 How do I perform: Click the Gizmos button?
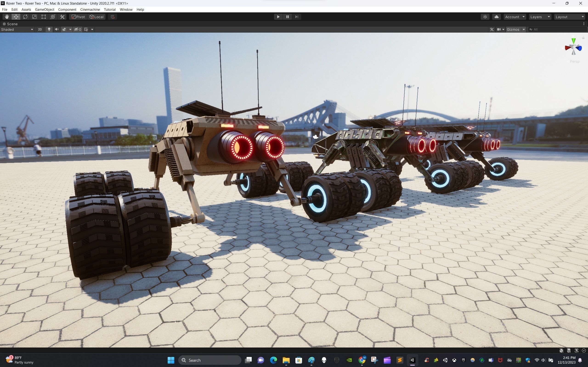coord(513,29)
